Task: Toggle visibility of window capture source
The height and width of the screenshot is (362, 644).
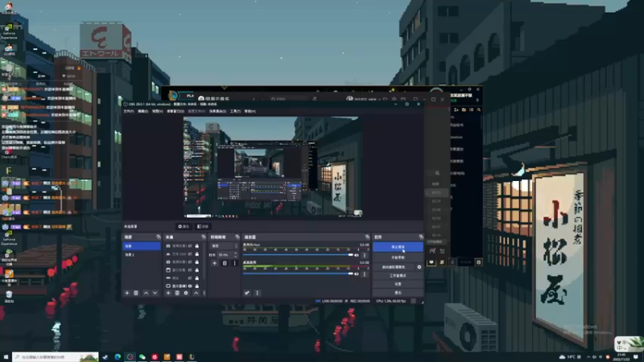Action: coord(190,270)
